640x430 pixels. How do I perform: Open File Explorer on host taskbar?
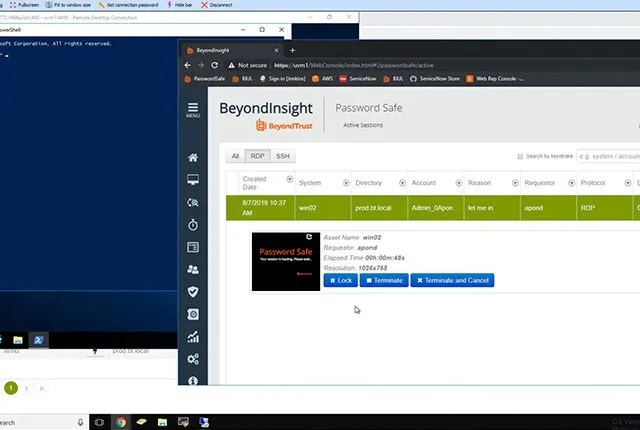click(x=162, y=422)
